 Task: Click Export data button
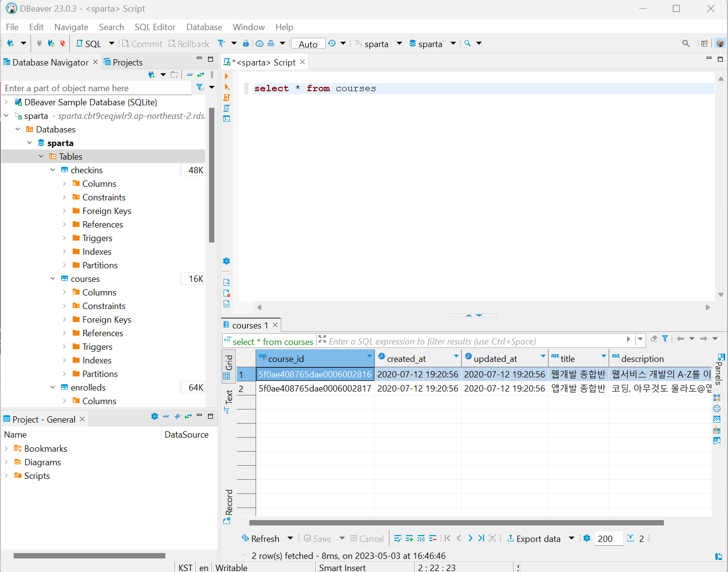(x=534, y=539)
